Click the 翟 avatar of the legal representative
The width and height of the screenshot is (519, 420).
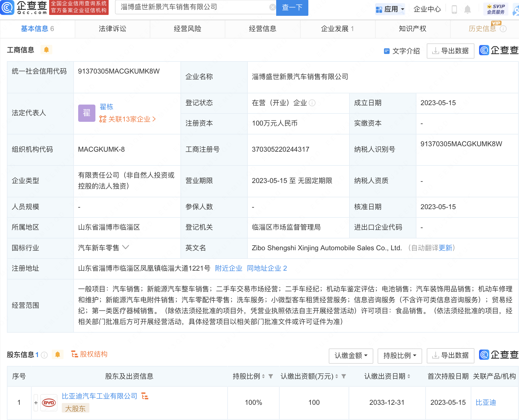[87, 113]
